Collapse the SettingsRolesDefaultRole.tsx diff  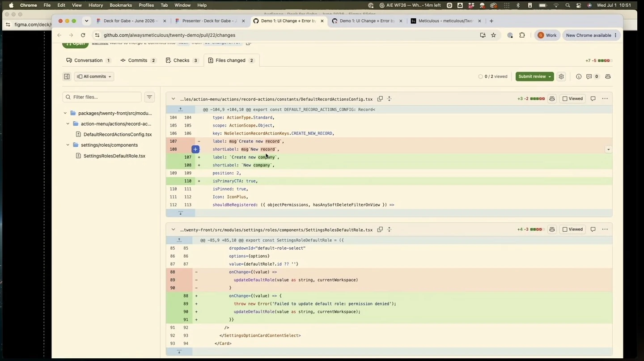point(173,229)
